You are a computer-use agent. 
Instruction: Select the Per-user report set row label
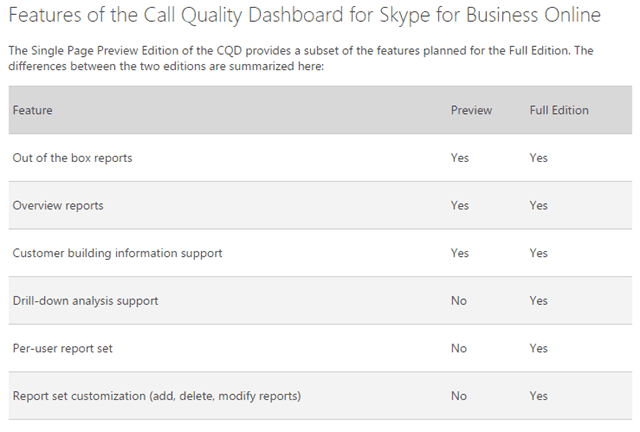[62, 349]
